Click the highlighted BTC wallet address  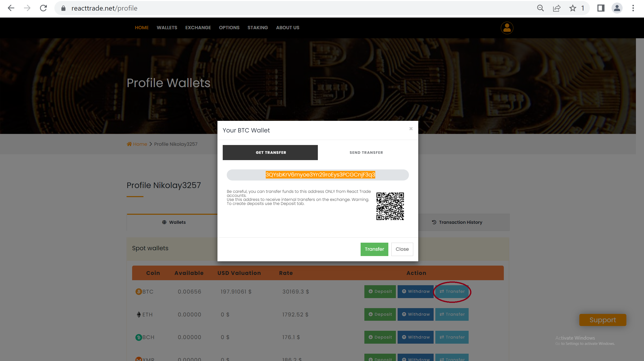coord(320,175)
